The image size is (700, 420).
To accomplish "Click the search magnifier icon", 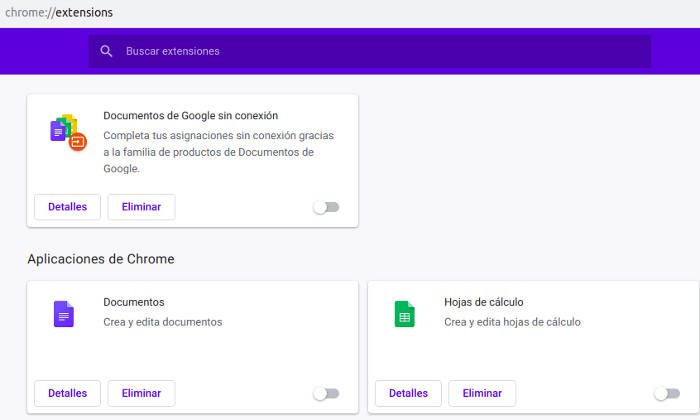I will point(106,51).
